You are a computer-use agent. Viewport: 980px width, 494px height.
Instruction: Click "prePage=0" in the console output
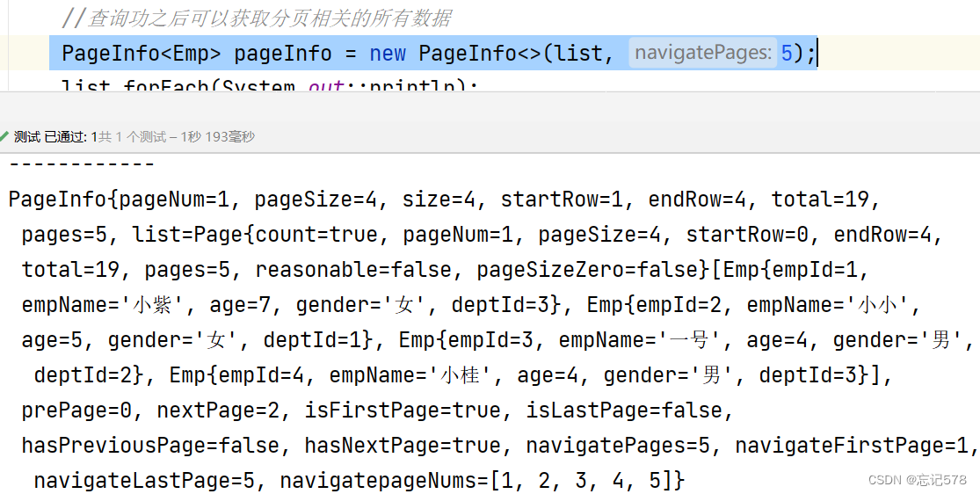coord(76,410)
